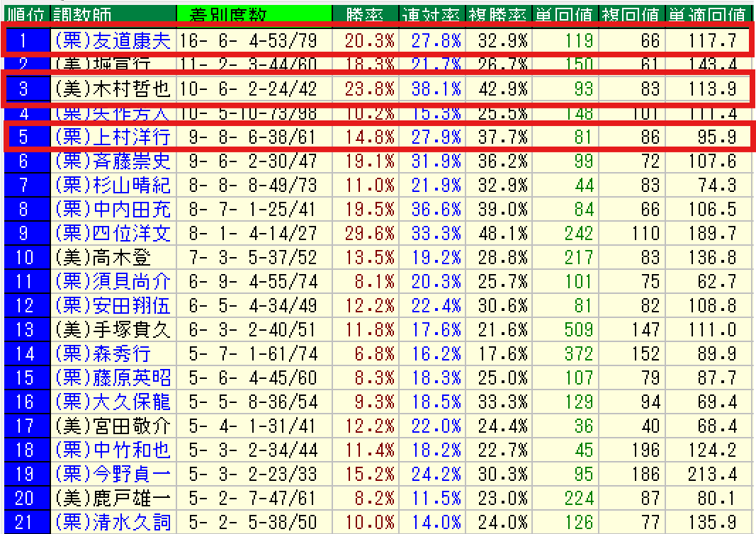Sort by the 単回値 column header

tap(565, 13)
